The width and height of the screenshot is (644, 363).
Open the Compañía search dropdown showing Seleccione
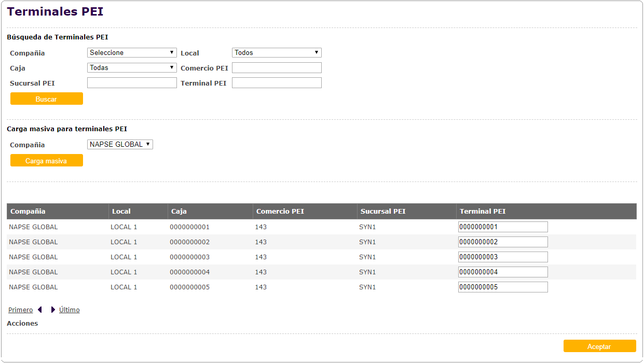pos(132,53)
